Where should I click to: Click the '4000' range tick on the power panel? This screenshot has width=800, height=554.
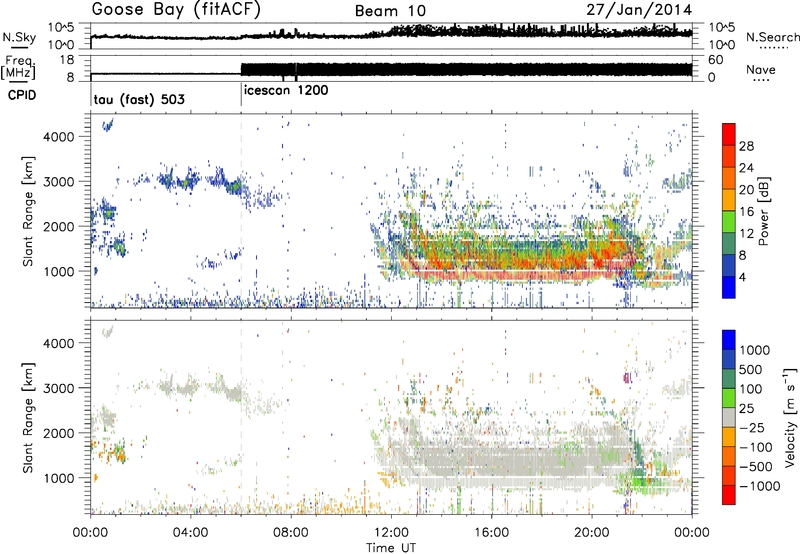[59, 137]
